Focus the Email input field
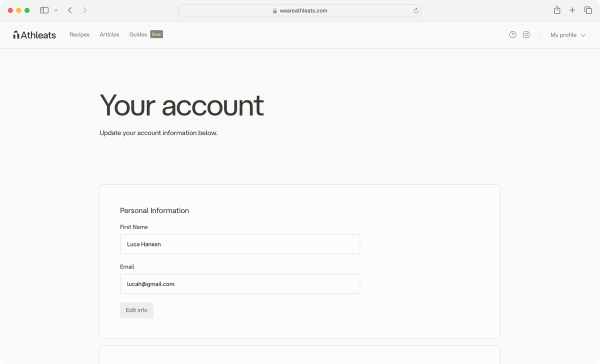 click(x=240, y=284)
